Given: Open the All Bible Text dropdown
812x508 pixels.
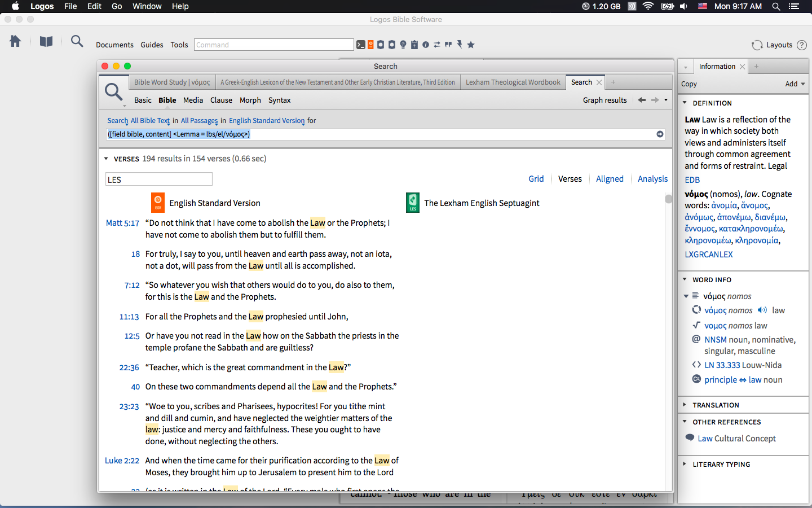Looking at the screenshot, I should pyautogui.click(x=150, y=121).
